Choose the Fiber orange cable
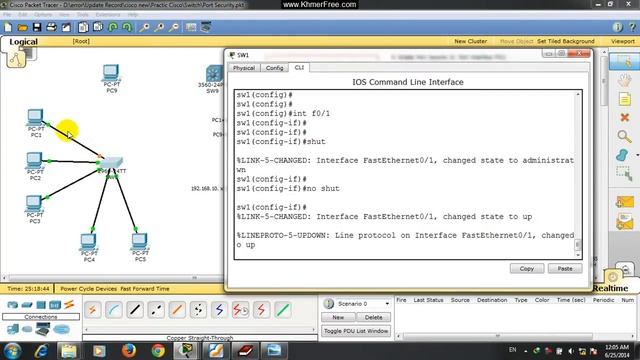Screen dimensions: 640x360 [177, 310]
